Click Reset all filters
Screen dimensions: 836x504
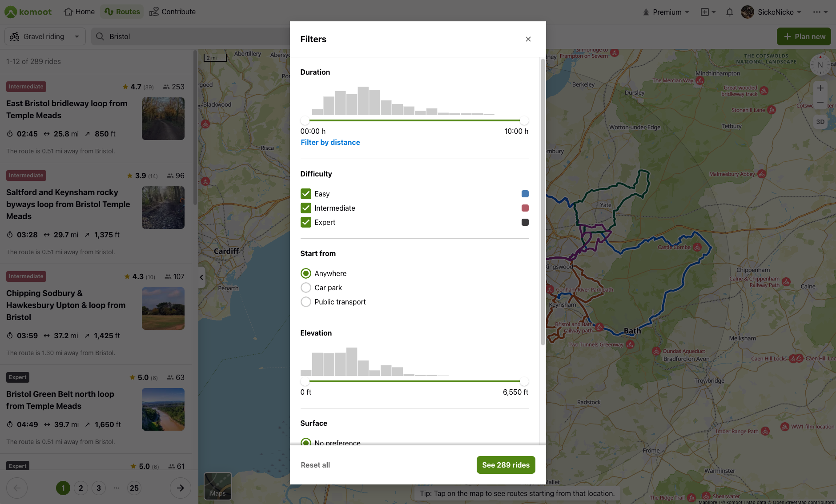coord(315,465)
